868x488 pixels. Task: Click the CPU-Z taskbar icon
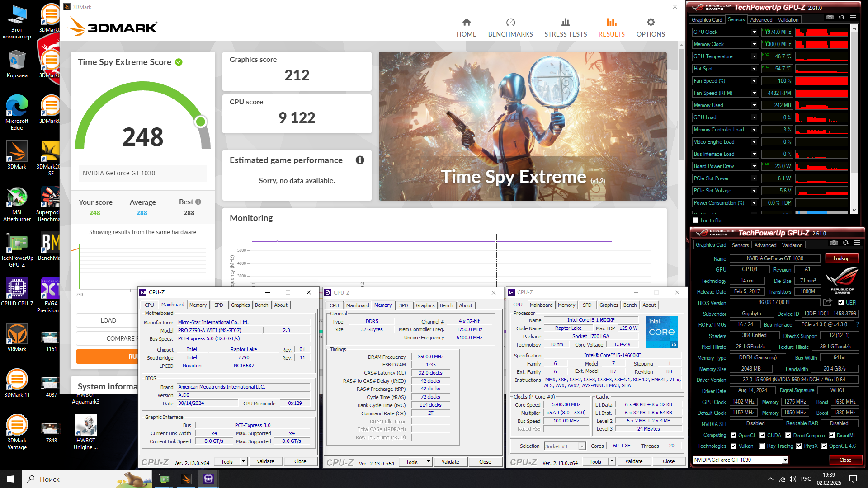point(208,479)
